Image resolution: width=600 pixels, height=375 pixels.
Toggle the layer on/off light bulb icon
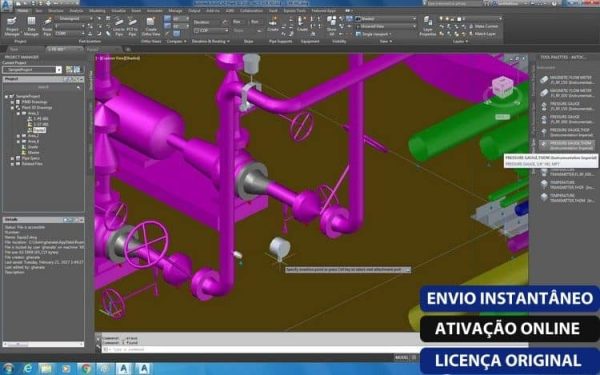pyautogui.click(x=442, y=18)
